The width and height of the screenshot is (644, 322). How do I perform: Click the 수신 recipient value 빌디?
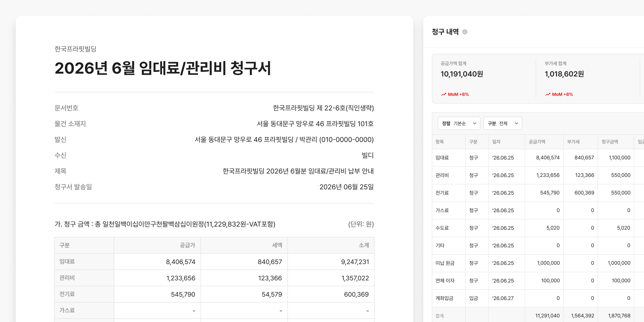click(x=368, y=155)
